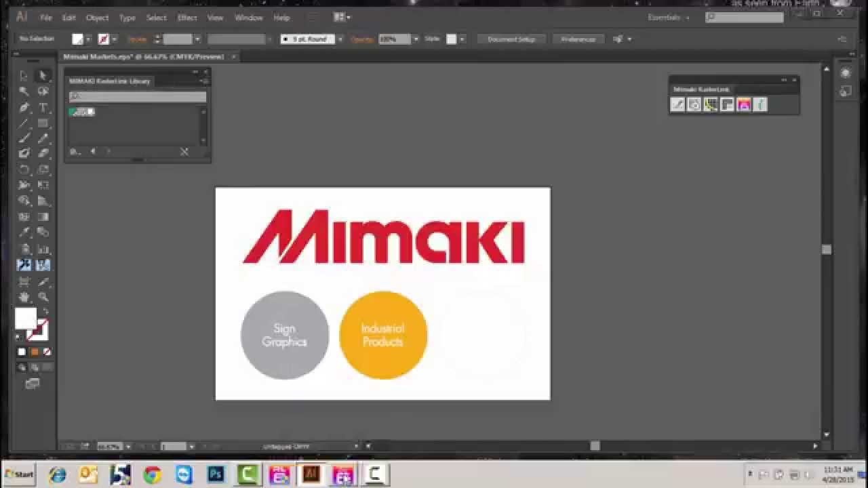Screen dimensions: 868x488
Task: Click the vertical scrollbar thumb
Action: 826,249
